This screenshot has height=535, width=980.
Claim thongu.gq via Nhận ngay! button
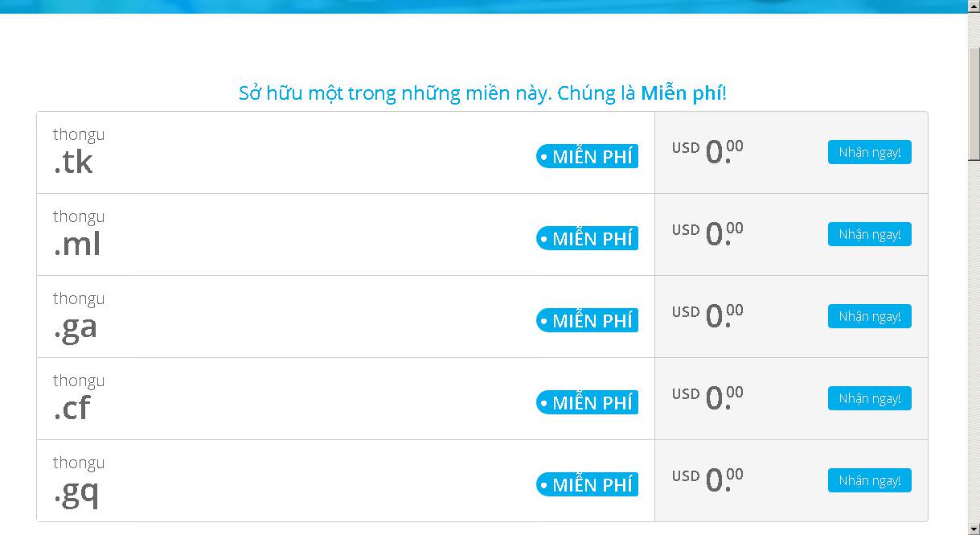click(x=869, y=480)
